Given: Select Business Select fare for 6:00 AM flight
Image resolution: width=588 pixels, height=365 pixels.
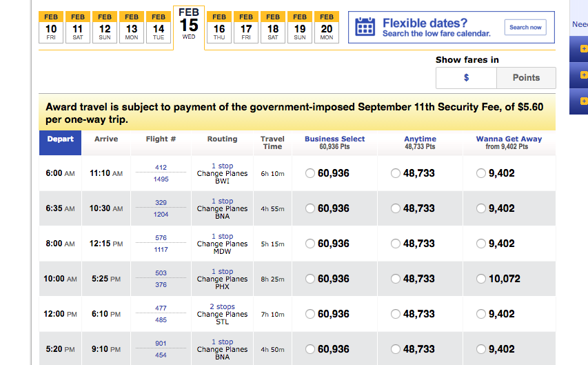Looking at the screenshot, I should coord(310,173).
